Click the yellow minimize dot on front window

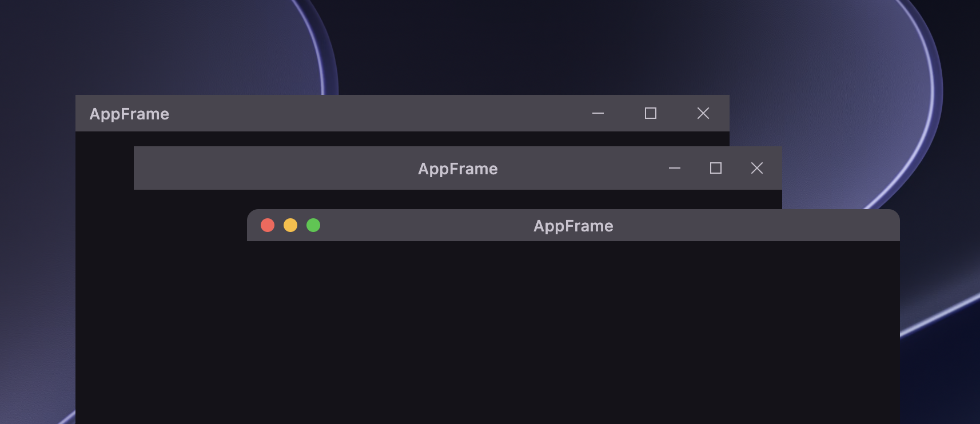point(290,225)
